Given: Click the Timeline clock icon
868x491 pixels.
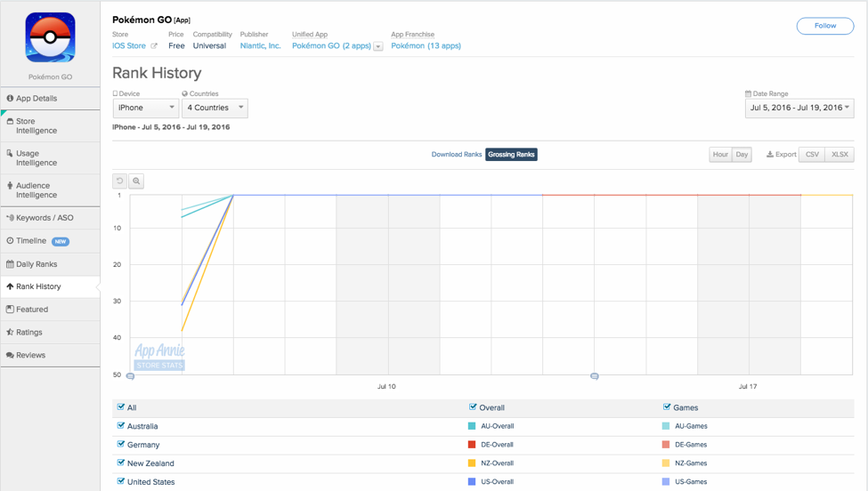Looking at the screenshot, I should point(10,240).
